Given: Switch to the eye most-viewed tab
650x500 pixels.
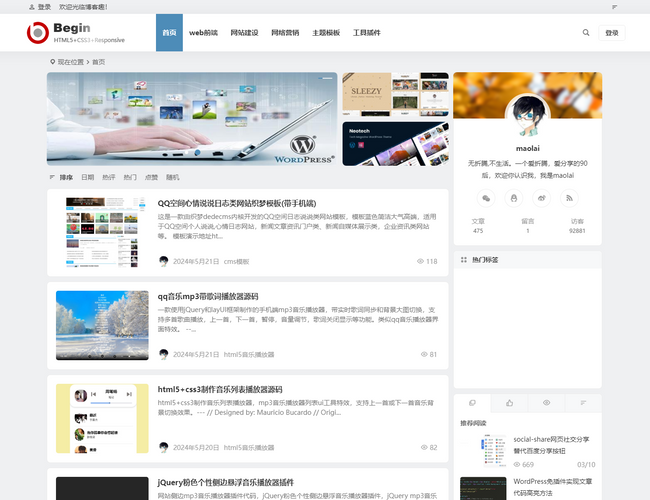Looking at the screenshot, I should pos(546,402).
